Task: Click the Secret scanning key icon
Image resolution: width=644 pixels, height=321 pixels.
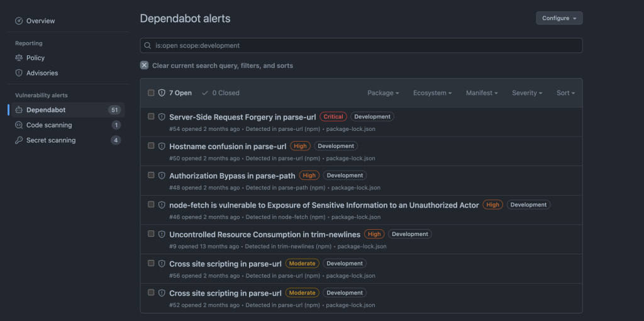Action: (19, 140)
